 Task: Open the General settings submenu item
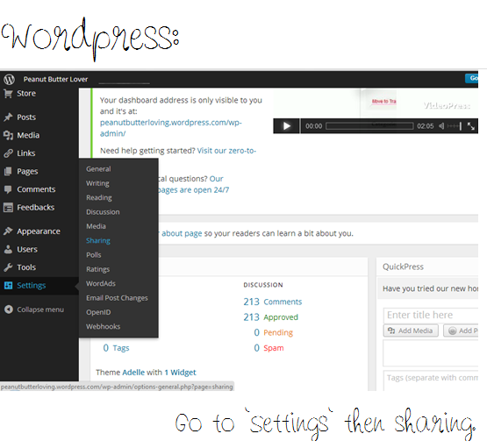coord(98,169)
